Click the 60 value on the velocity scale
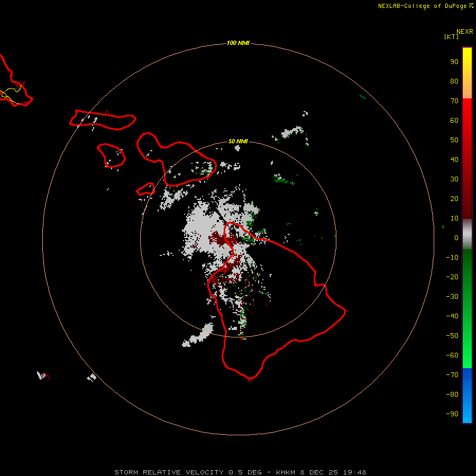The height and width of the screenshot is (476, 476). click(x=454, y=120)
